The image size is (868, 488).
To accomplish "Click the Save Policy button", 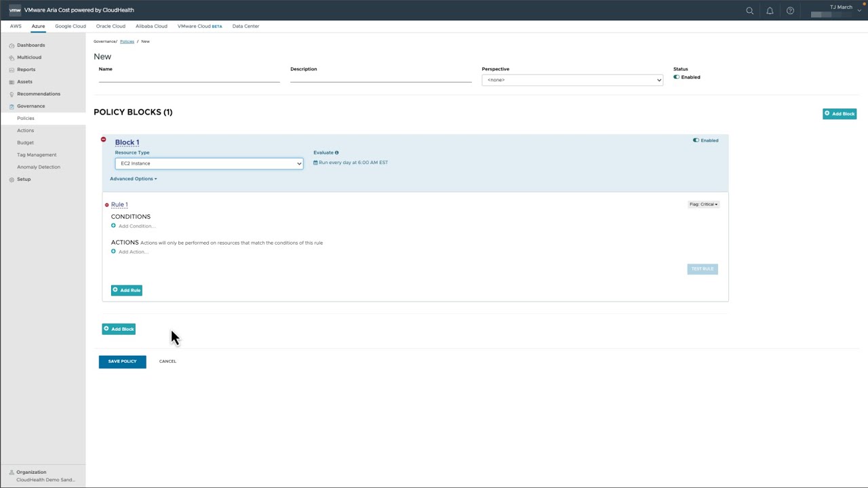I will tap(122, 362).
